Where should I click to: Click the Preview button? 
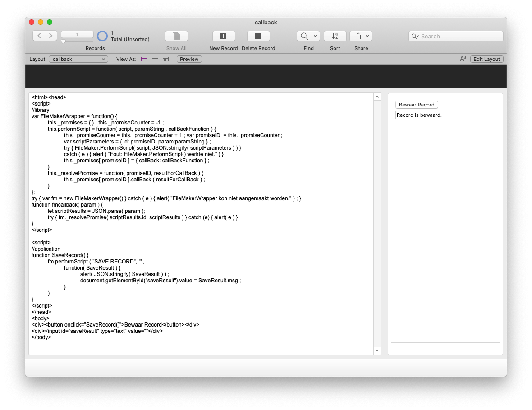[x=189, y=59]
